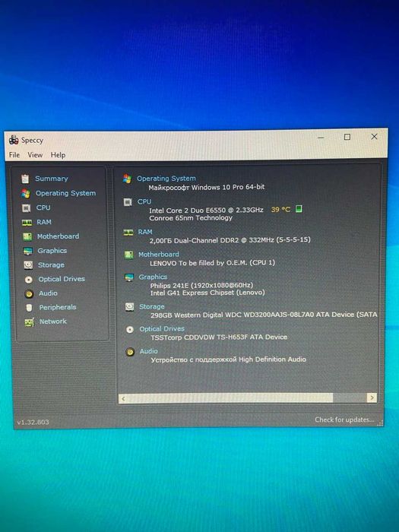This screenshot has height=532, width=399.
Task: Open the View menu
Action: 35,155
